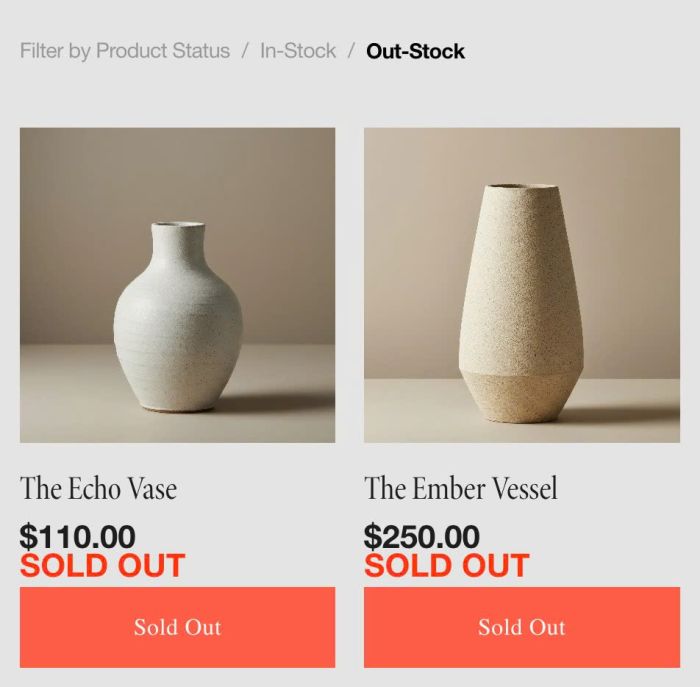Viewport: 700px width, 687px height.
Task: Click the Sold Out button for Echo Vase
Action: click(177, 627)
